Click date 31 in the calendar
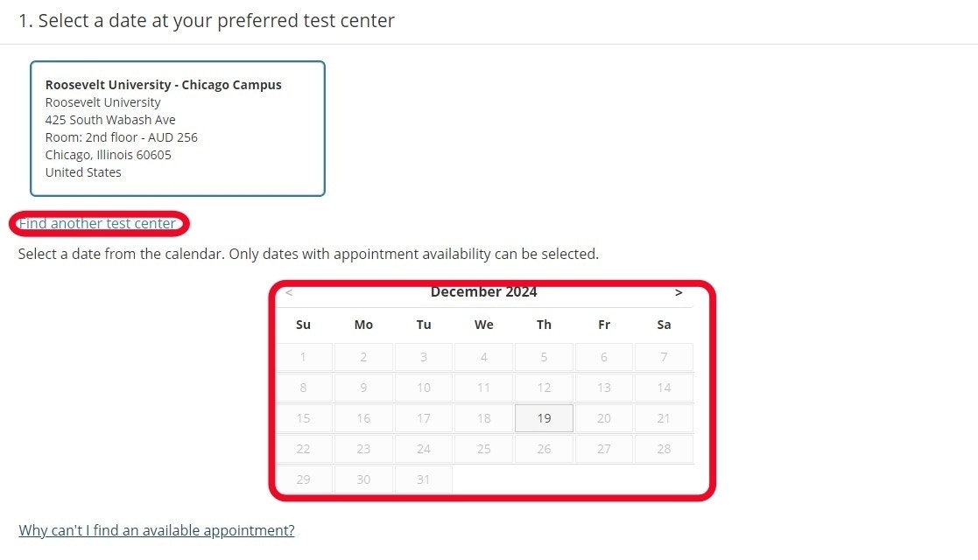This screenshot has height=560, width=978. (x=424, y=479)
